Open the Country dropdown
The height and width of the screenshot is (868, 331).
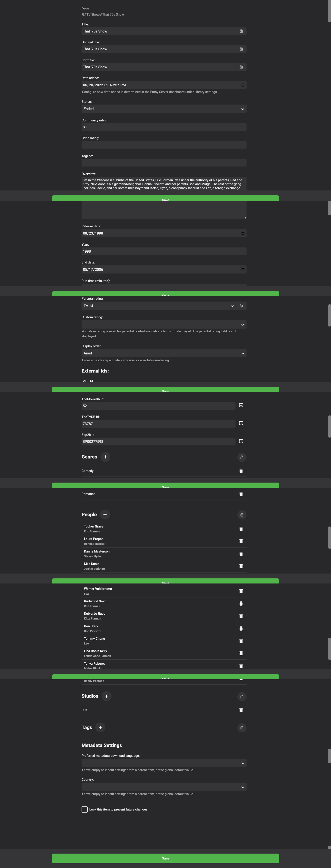pos(164,787)
